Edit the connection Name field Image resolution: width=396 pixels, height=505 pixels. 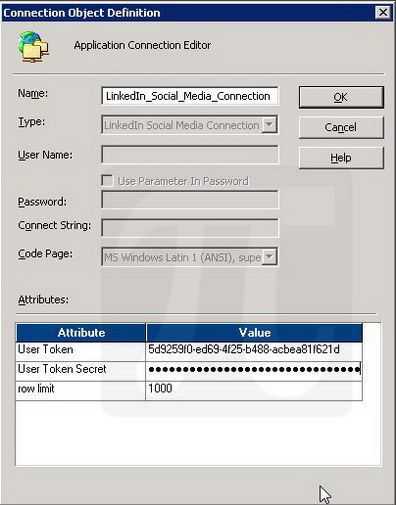coord(190,96)
